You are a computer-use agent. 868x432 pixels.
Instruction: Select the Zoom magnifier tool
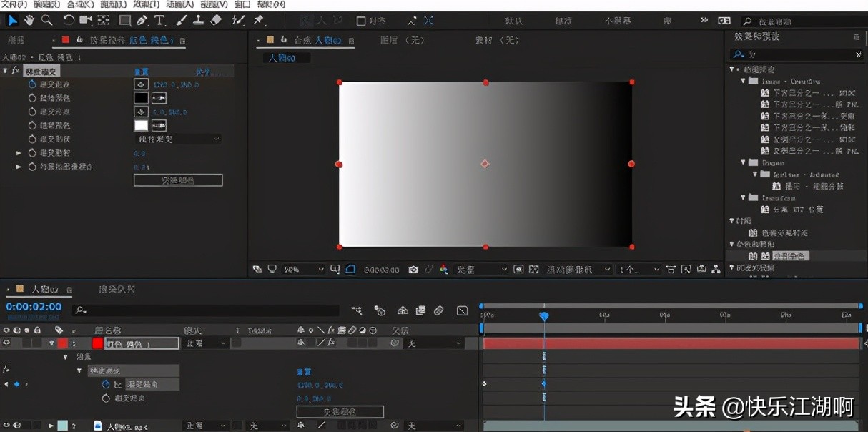coord(46,20)
